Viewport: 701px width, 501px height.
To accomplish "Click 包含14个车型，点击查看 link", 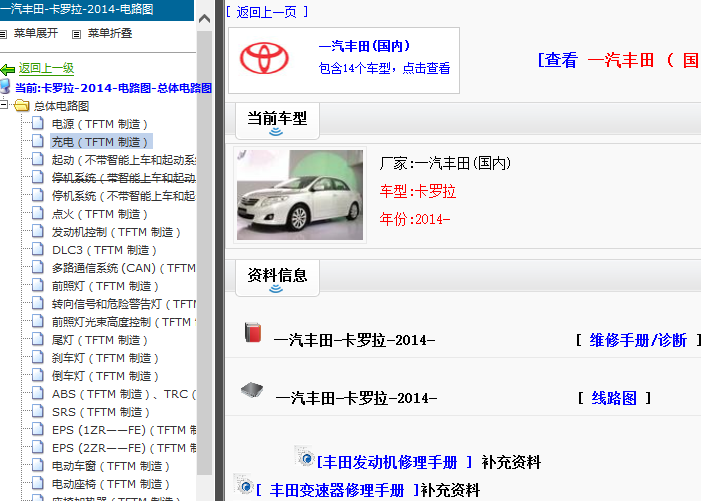I will (384, 68).
